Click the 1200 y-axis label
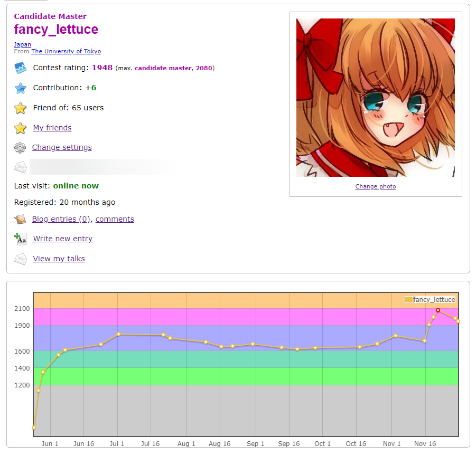 (22, 385)
